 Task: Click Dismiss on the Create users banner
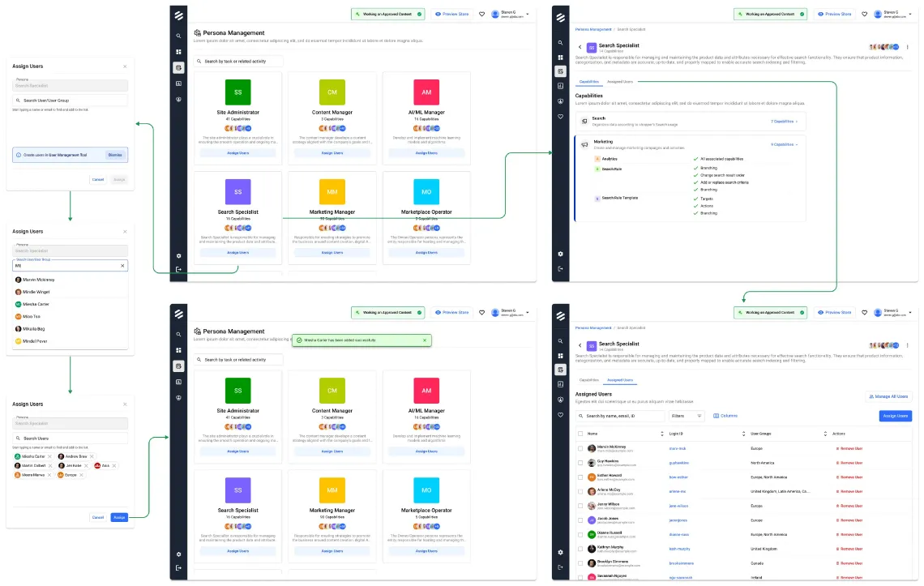tap(115, 155)
